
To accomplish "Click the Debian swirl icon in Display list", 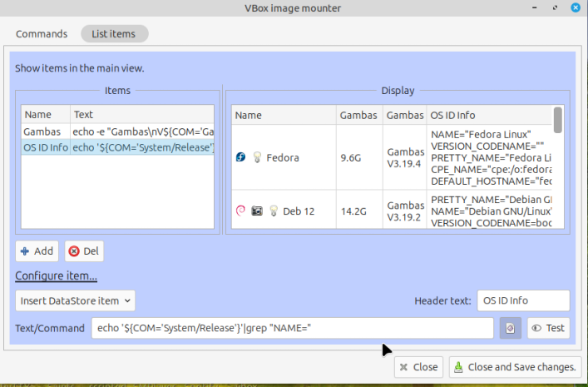I will click(x=241, y=211).
